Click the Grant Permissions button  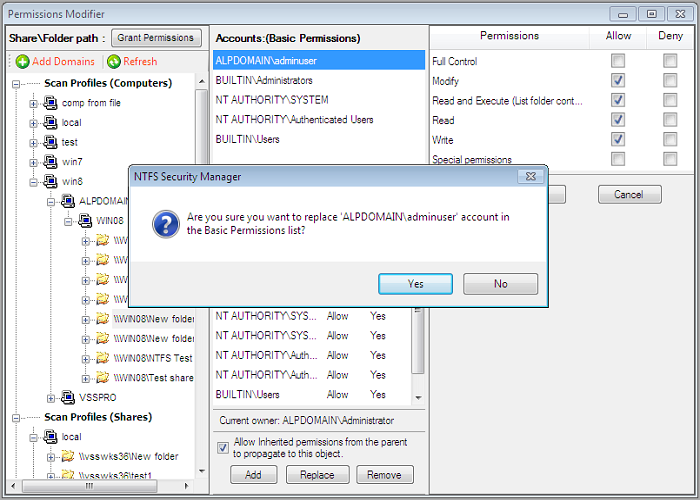tap(156, 37)
